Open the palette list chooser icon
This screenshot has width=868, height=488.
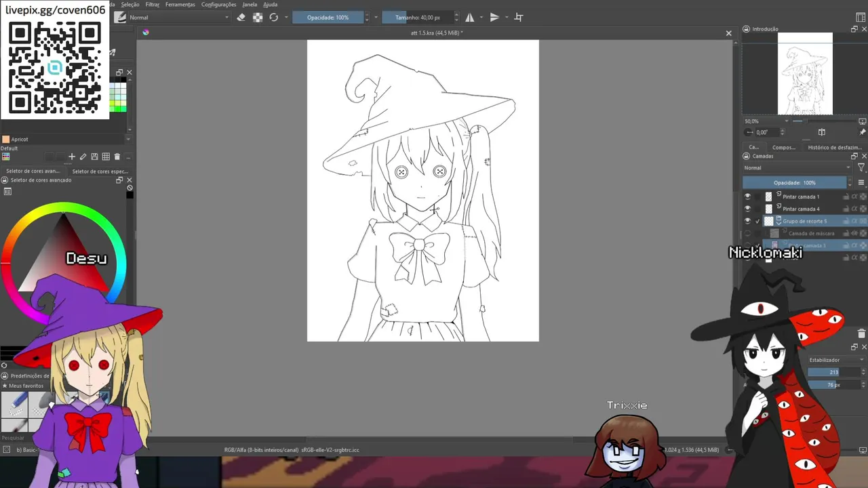pos(5,157)
